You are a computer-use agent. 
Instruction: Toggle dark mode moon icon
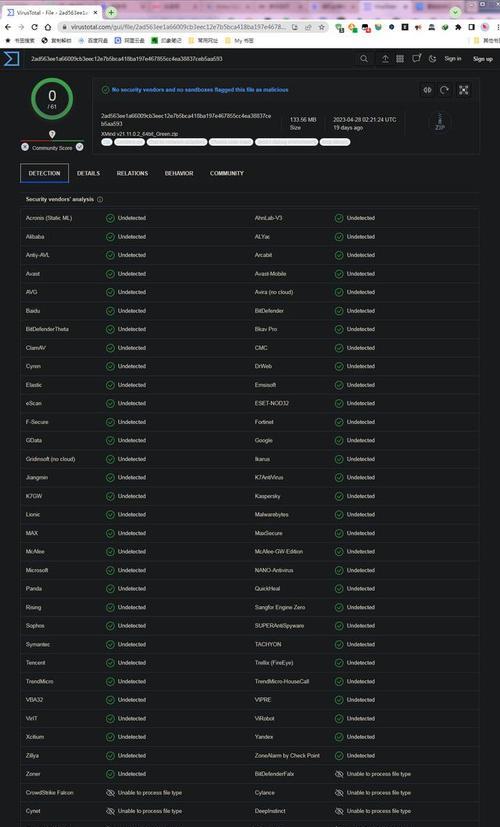432,59
